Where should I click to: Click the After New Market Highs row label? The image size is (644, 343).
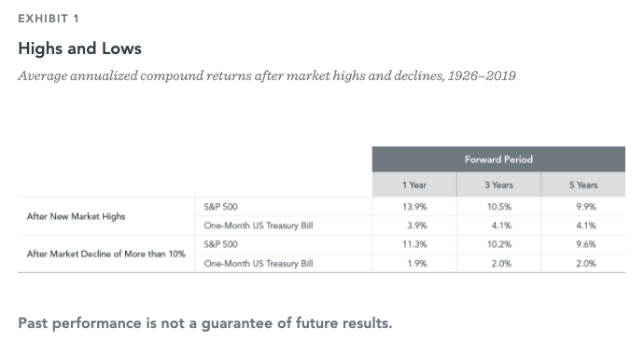pos(76,216)
